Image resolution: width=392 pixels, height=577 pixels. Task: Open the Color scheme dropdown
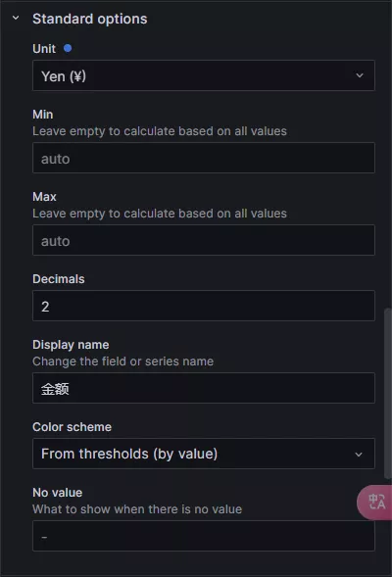point(204,454)
